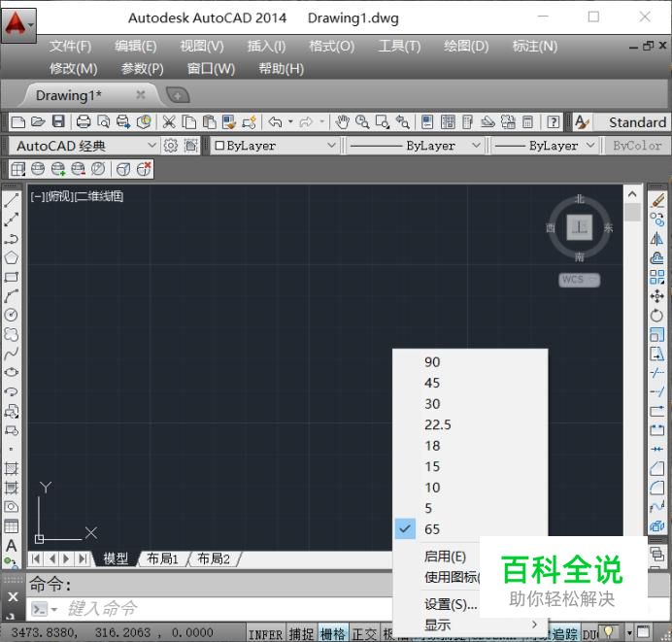
Task: Select the Line tool in Draw toolbar
Action: point(11,200)
